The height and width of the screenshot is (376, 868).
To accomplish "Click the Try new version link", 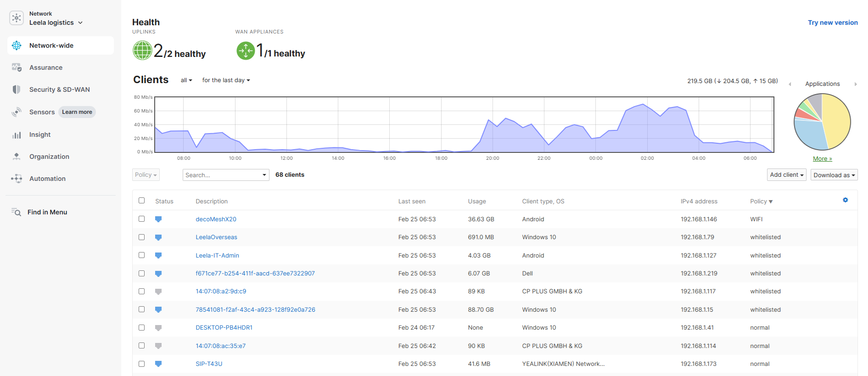I will tap(832, 22).
